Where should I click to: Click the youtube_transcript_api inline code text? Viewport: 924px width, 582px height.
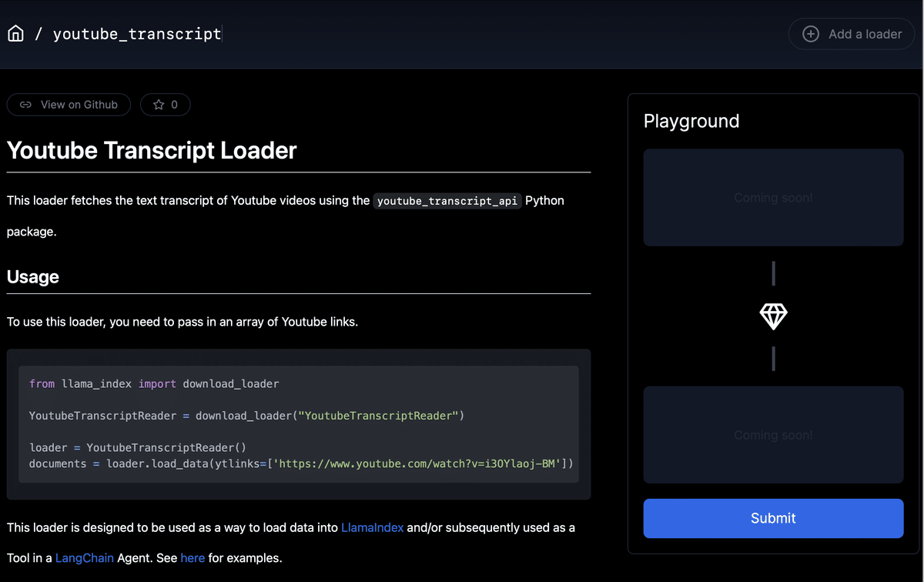(x=447, y=201)
